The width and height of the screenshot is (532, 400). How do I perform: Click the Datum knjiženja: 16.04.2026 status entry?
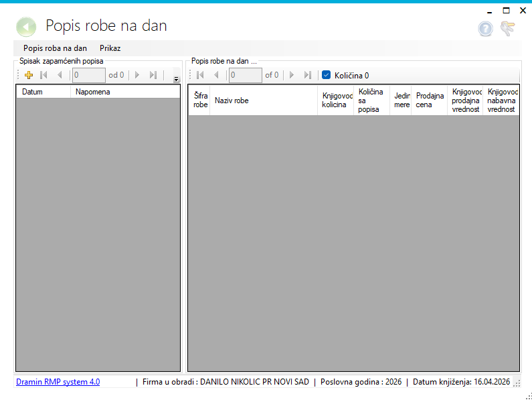pos(462,382)
